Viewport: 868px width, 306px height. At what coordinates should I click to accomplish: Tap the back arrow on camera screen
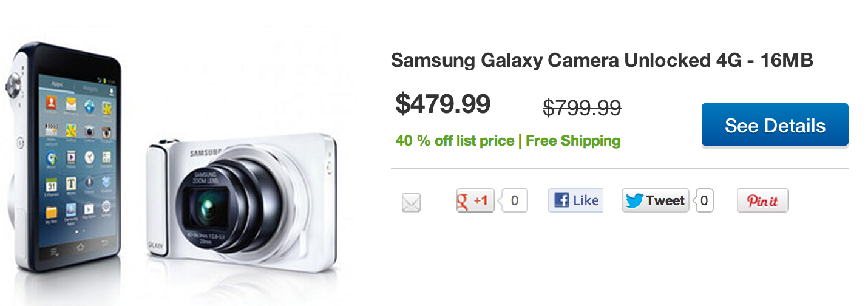coord(104,245)
